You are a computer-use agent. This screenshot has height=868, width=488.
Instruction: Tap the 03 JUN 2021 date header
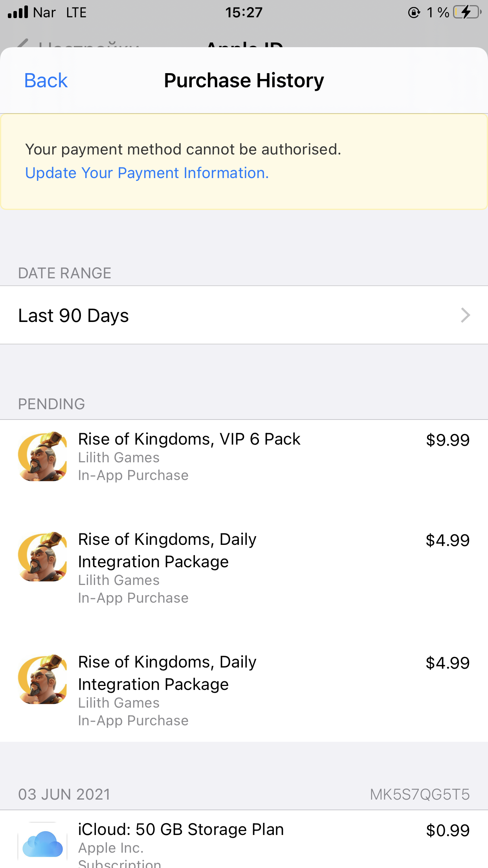[64, 794]
